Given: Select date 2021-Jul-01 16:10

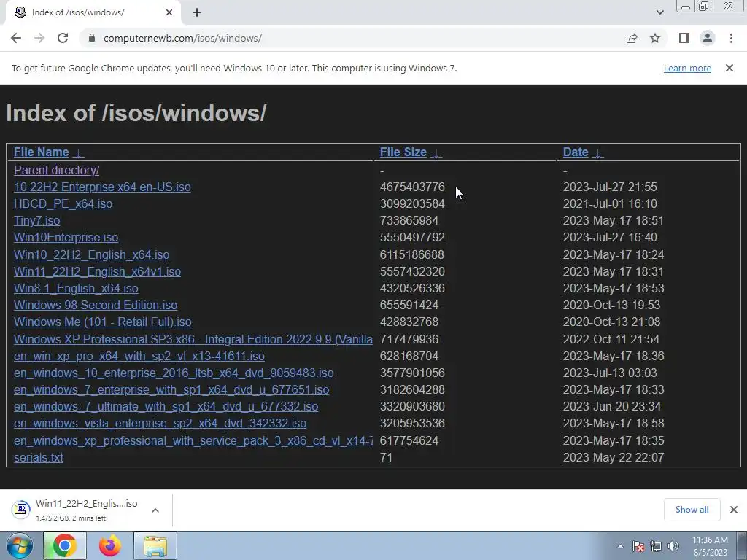Looking at the screenshot, I should click(610, 204).
